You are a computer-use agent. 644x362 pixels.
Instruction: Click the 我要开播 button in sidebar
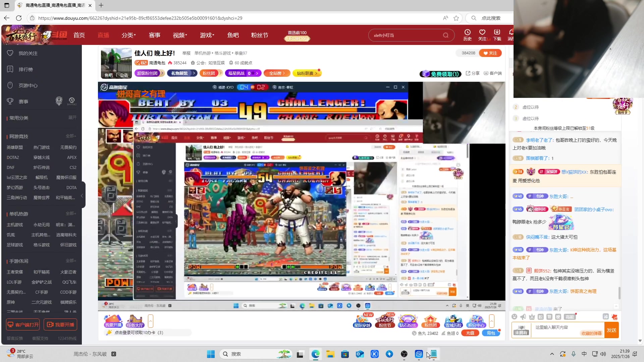[60, 324]
